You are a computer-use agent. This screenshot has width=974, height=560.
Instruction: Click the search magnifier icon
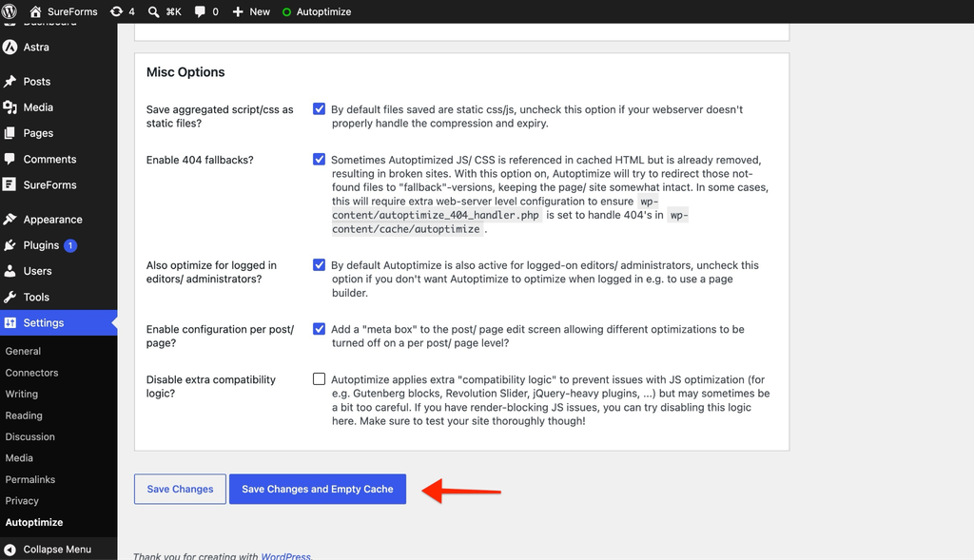(153, 11)
